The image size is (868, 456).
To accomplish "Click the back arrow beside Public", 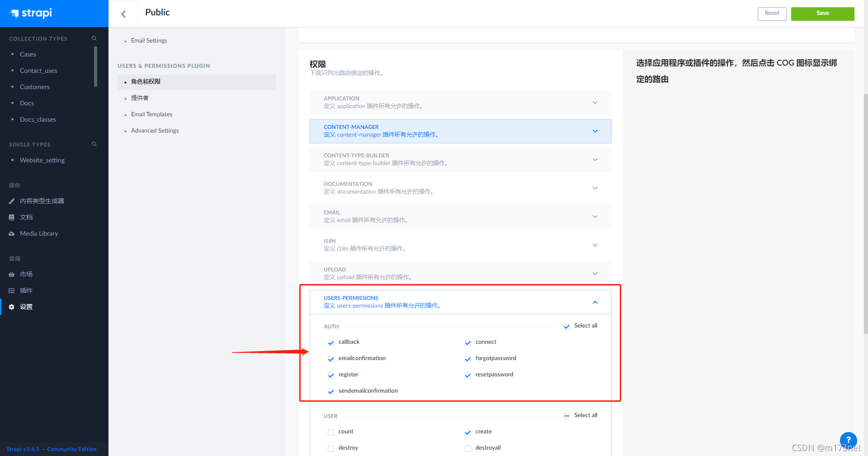I will (123, 14).
